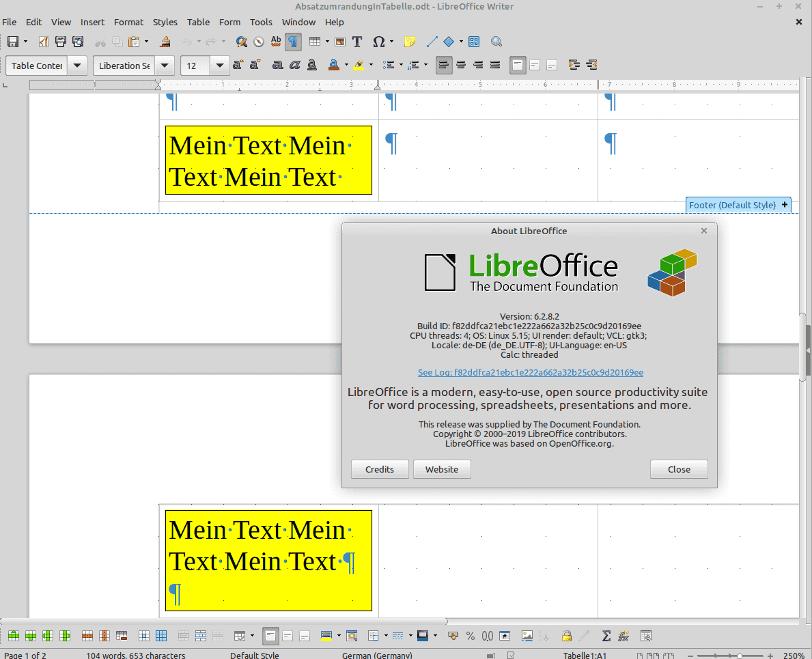Protect cells with the lock icon
This screenshot has height=659, width=812.
click(567, 636)
